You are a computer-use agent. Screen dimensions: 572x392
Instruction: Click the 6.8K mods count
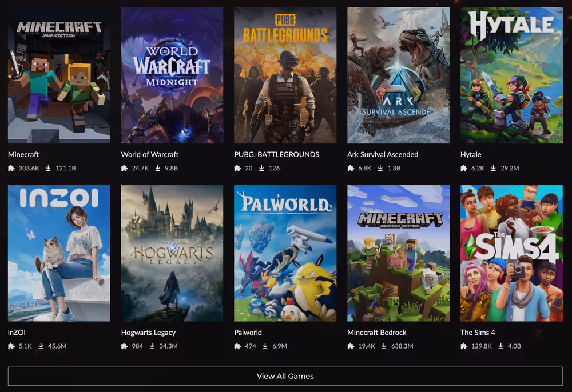(x=364, y=168)
